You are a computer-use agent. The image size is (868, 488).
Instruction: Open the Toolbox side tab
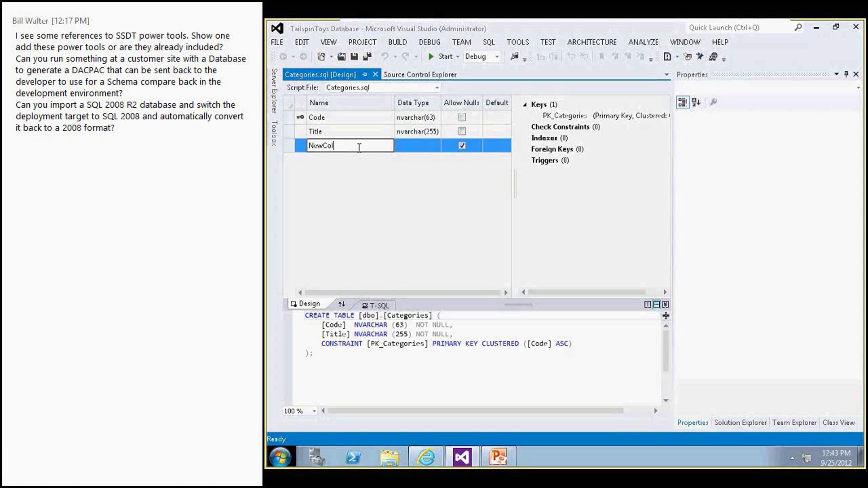click(x=275, y=133)
